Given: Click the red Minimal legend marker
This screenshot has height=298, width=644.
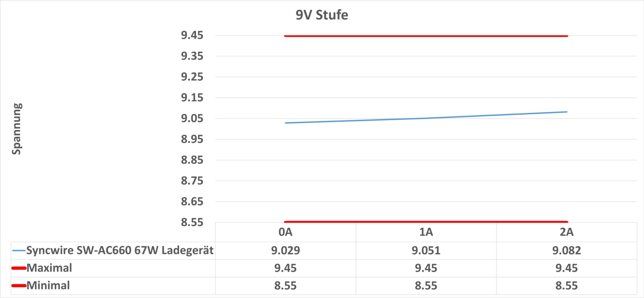Looking at the screenshot, I should (19, 286).
